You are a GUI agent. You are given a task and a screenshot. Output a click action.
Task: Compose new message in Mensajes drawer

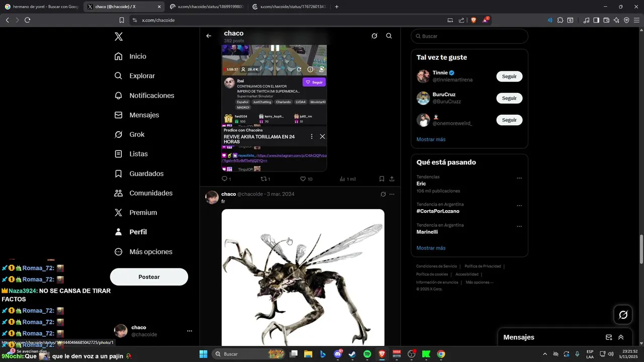tap(608, 337)
